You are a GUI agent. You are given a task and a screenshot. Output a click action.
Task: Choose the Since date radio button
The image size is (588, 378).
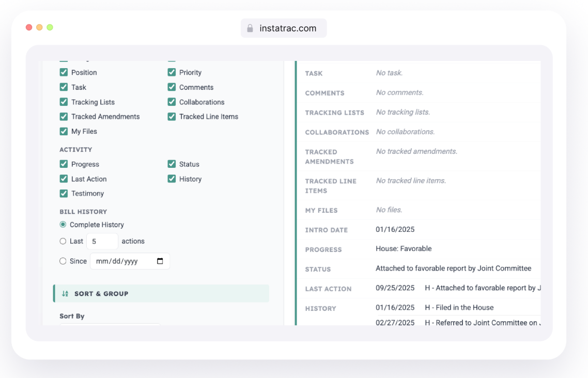63,261
